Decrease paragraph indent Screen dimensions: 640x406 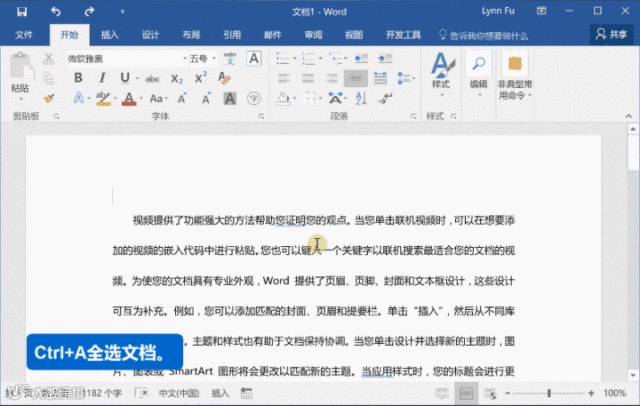361,58
